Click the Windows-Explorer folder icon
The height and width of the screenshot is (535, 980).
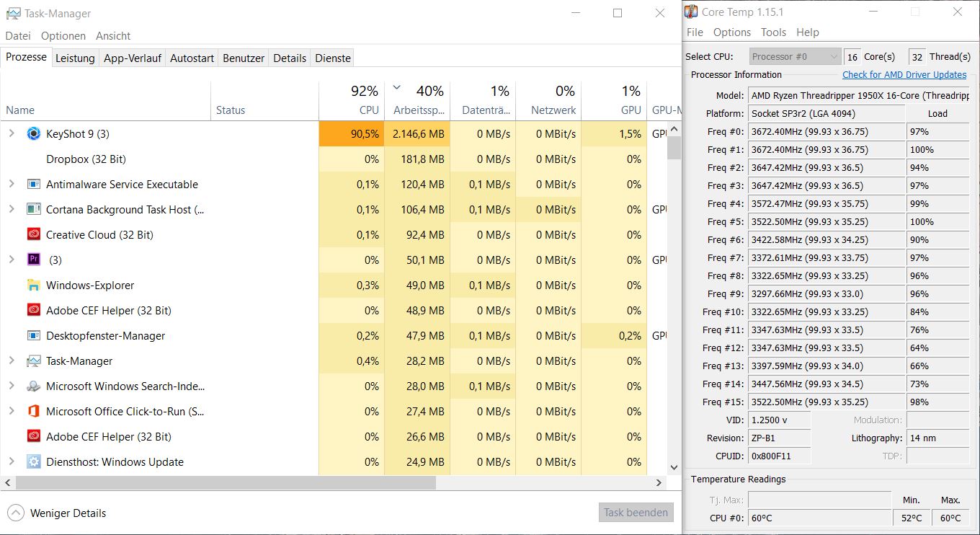point(33,286)
